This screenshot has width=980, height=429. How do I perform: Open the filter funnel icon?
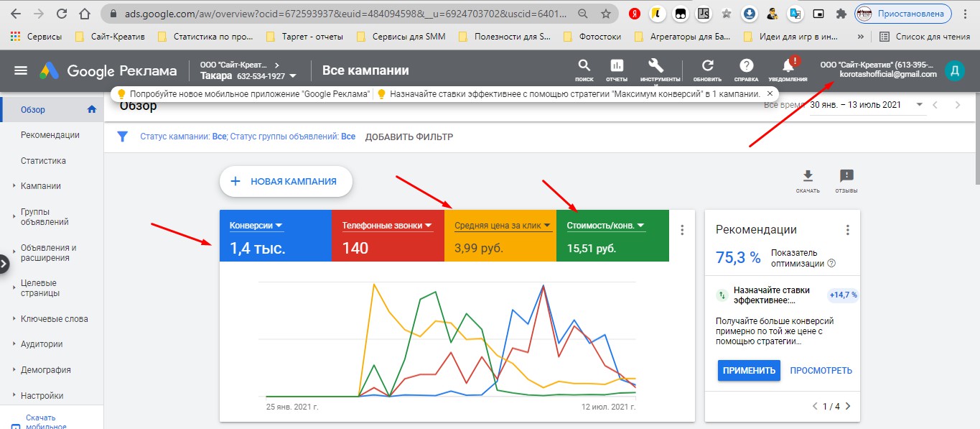pyautogui.click(x=123, y=137)
